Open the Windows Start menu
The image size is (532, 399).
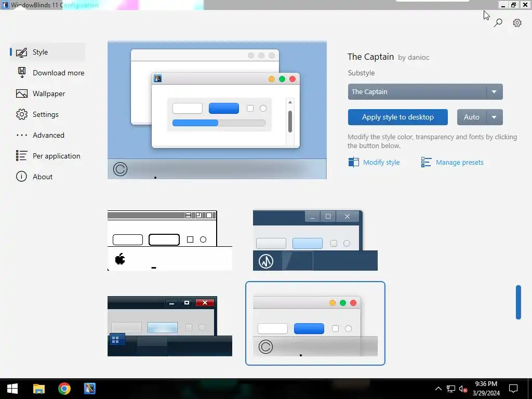[12, 389]
